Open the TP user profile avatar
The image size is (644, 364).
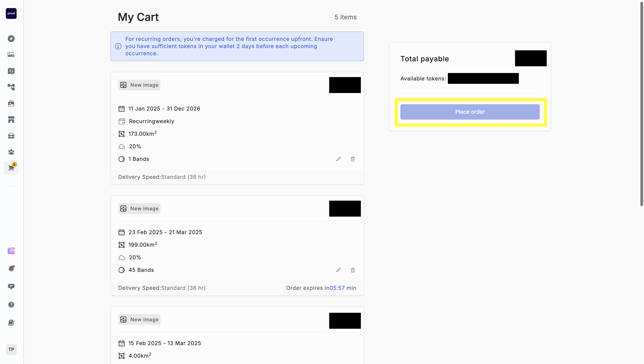11,349
